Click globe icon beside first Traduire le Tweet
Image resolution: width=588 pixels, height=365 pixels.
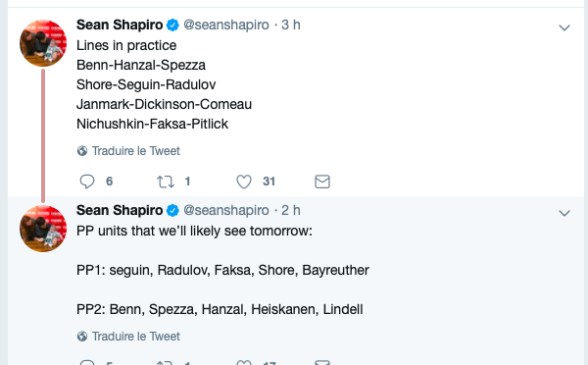tap(82, 151)
